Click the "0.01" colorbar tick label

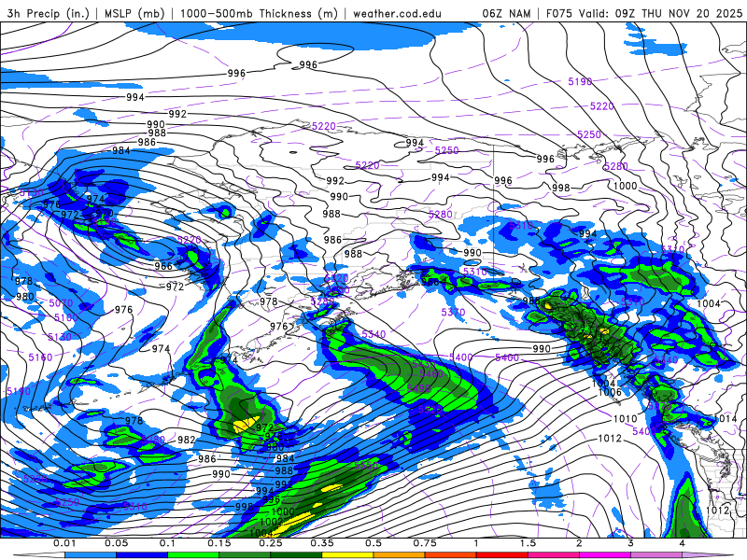tap(64, 543)
